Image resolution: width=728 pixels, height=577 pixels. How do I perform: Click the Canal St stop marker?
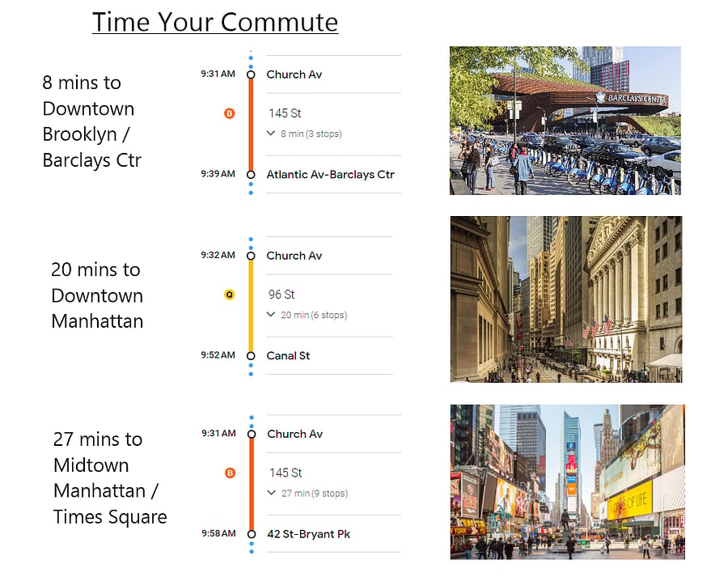pos(251,356)
